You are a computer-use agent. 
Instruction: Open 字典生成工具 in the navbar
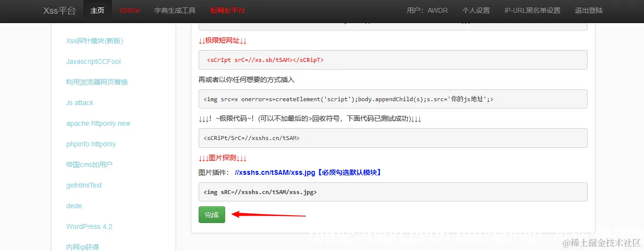click(x=175, y=10)
